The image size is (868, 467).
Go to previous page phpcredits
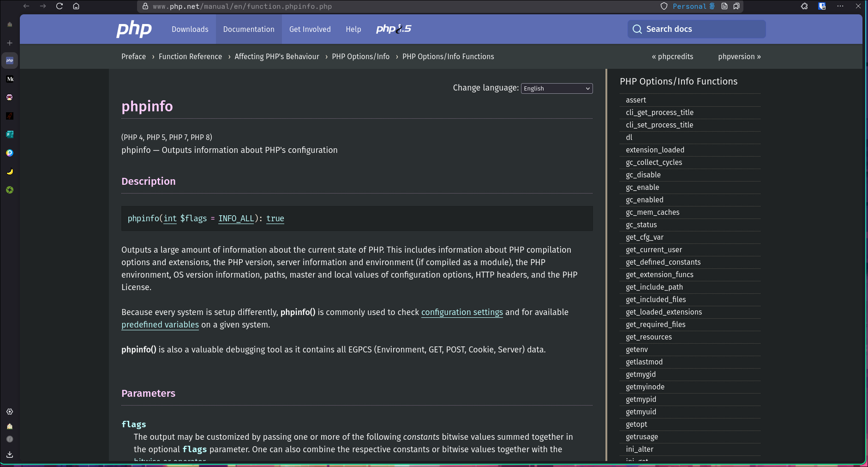coord(672,56)
